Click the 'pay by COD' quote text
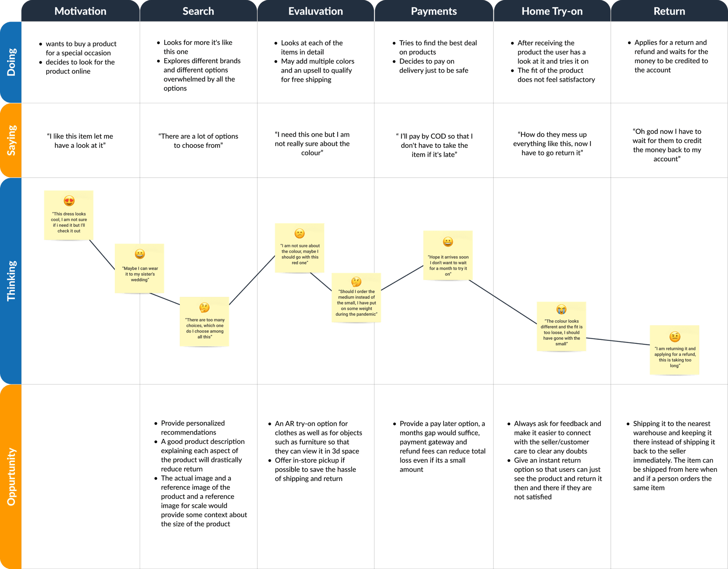The image size is (728, 569). 434,145
